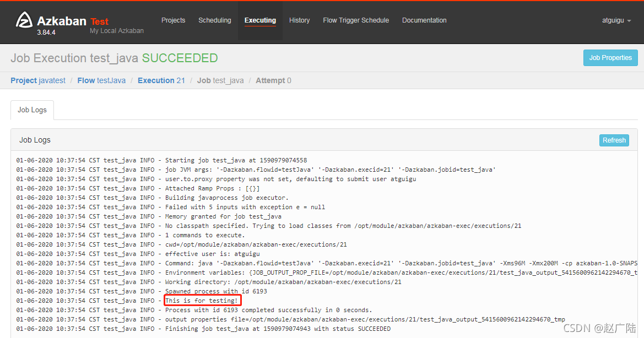Click the 'Working directory' log line
Screen dimensions: 644x338
coord(209,282)
